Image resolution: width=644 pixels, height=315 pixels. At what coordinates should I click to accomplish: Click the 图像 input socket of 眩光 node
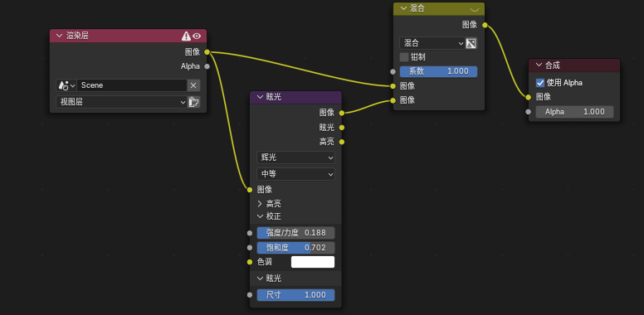[x=250, y=190]
